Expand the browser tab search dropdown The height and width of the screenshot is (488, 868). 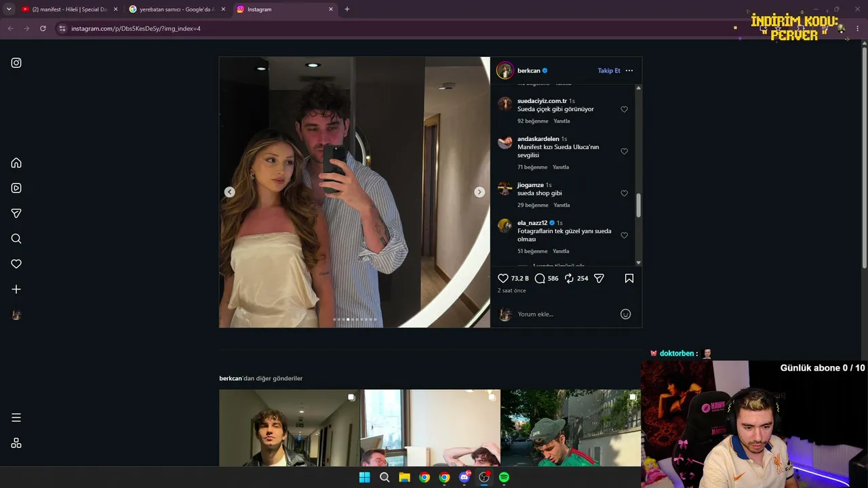tap(9, 9)
